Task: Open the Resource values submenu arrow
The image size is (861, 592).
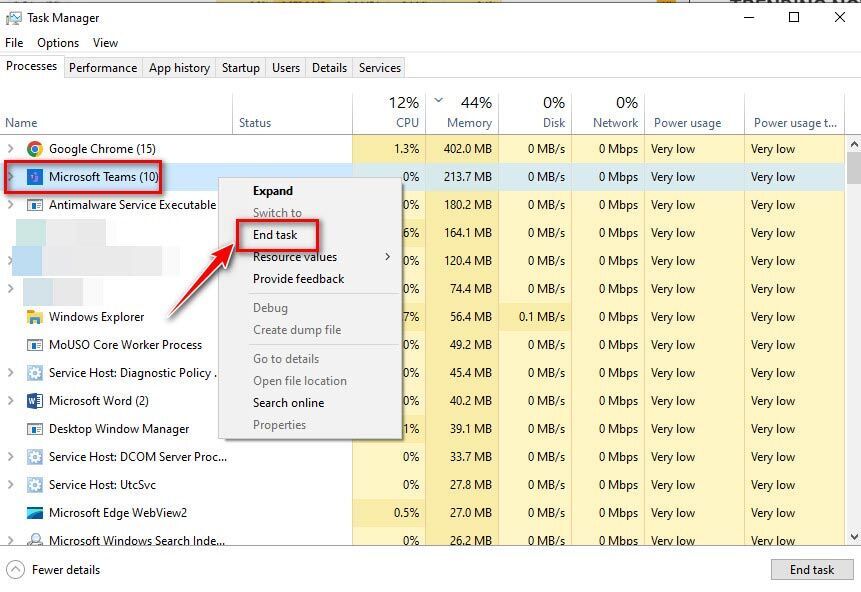Action: coord(388,256)
